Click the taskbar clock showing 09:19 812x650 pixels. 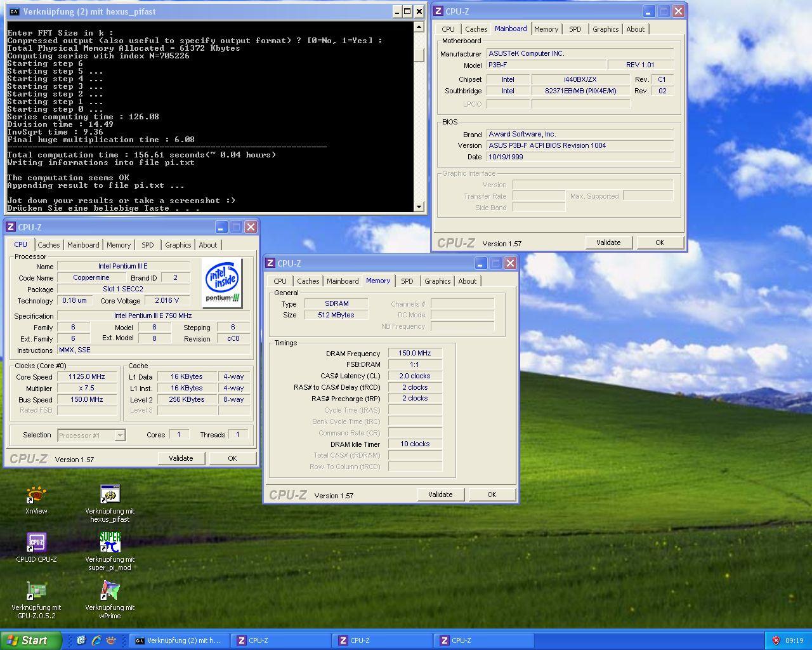794,640
